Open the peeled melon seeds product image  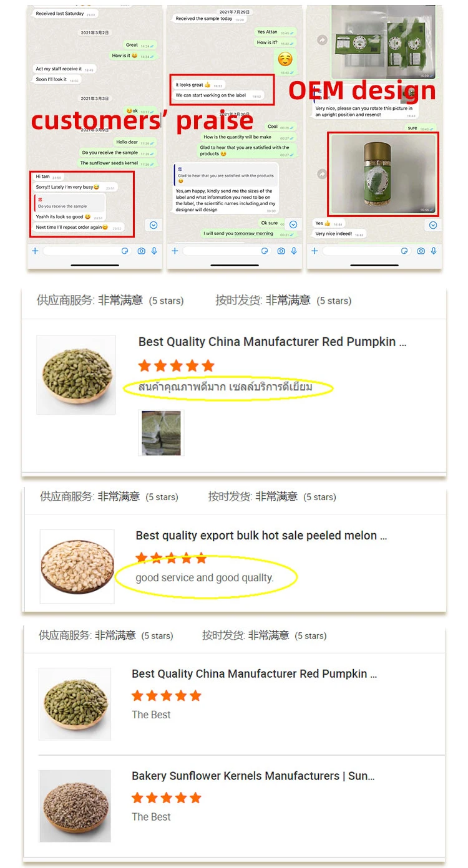tap(77, 566)
